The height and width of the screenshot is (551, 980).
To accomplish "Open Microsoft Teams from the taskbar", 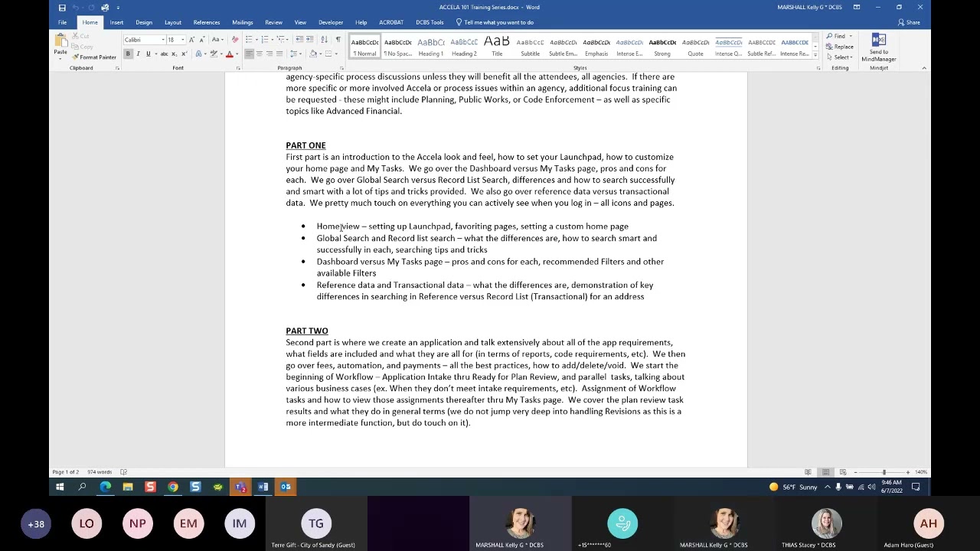I will click(x=240, y=487).
